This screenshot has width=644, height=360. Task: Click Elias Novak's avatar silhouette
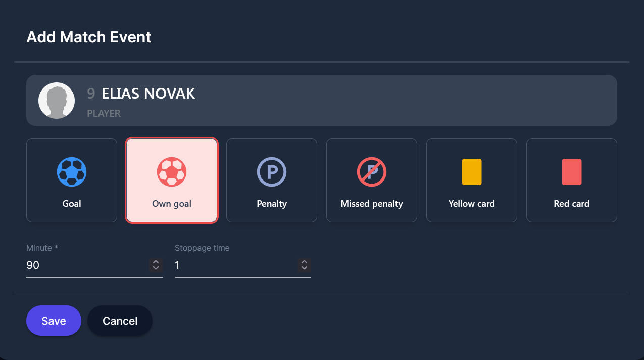pos(57,101)
